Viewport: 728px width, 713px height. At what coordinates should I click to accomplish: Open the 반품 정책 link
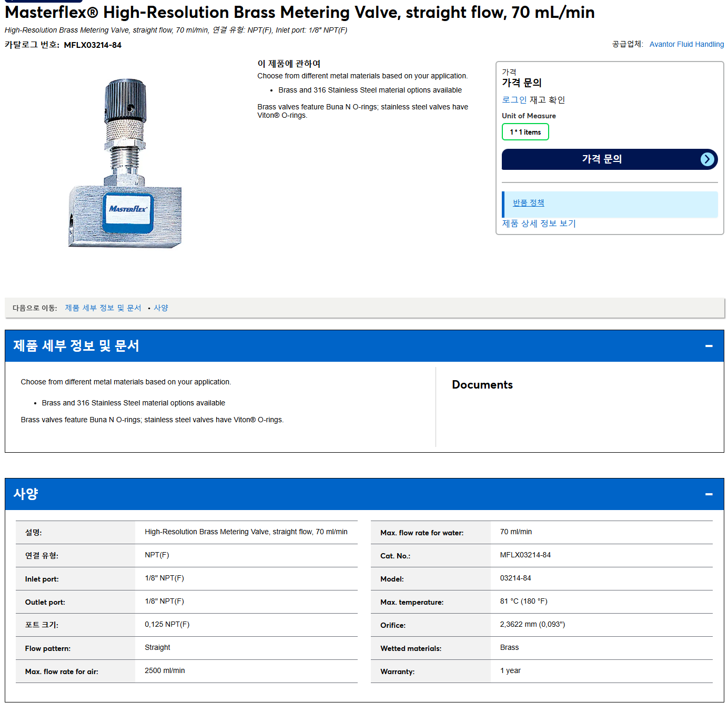click(528, 202)
